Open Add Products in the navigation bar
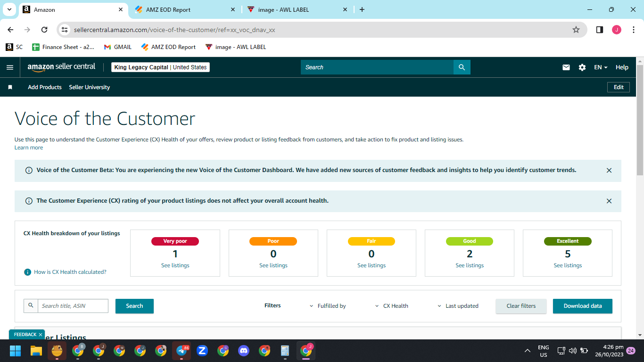644x362 pixels. [x=45, y=87]
